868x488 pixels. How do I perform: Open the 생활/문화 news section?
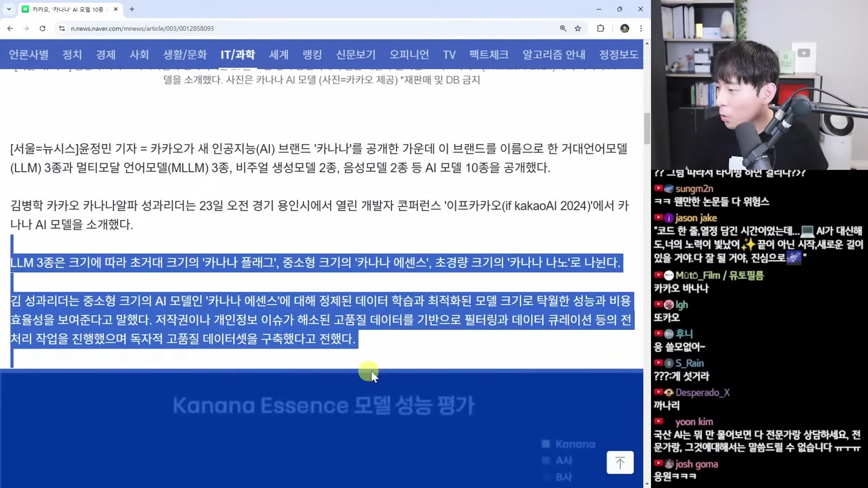click(185, 55)
